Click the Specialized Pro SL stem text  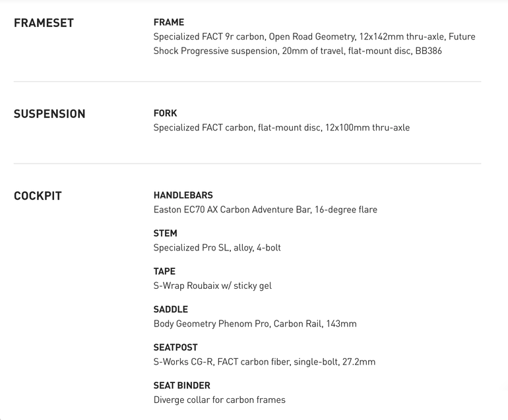(217, 248)
